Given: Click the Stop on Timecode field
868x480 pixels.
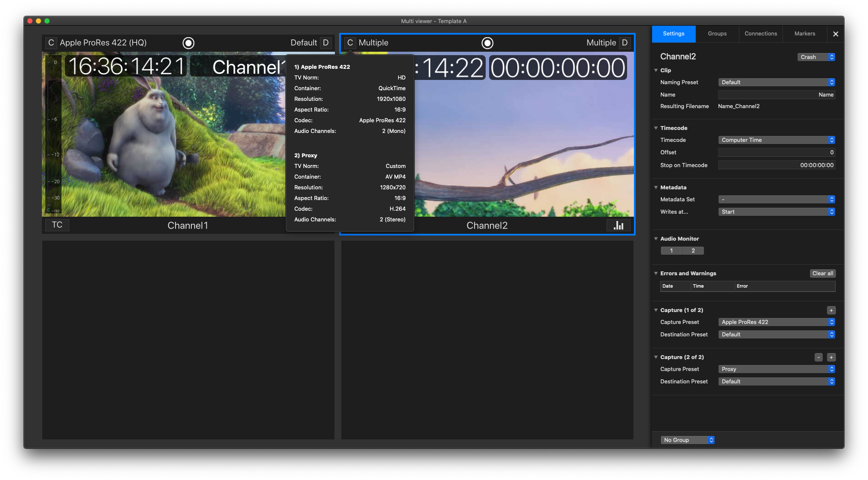Looking at the screenshot, I should (777, 165).
